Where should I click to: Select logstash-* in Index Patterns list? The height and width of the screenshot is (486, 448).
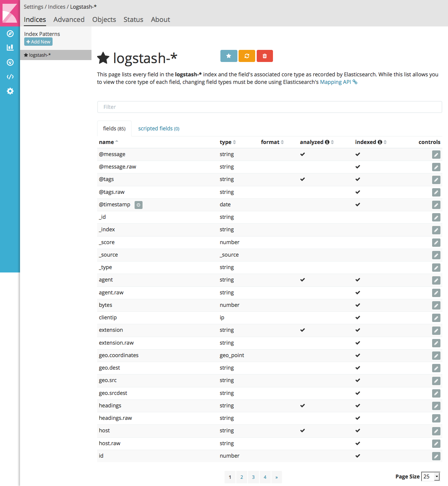(56, 55)
